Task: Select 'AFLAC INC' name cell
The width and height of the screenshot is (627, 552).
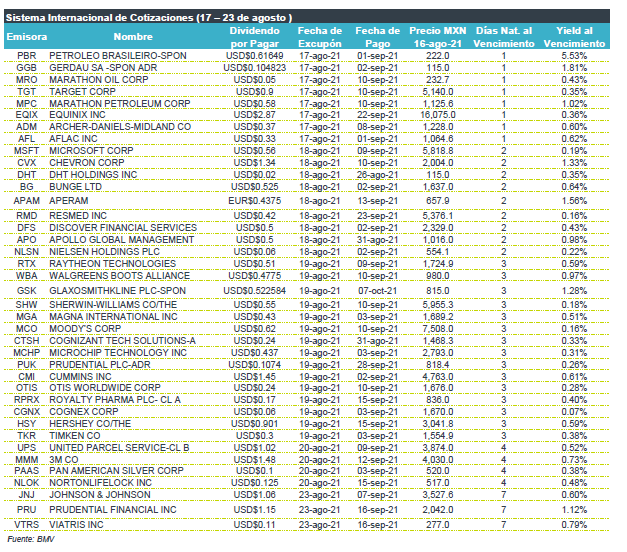Action: (x=73, y=139)
